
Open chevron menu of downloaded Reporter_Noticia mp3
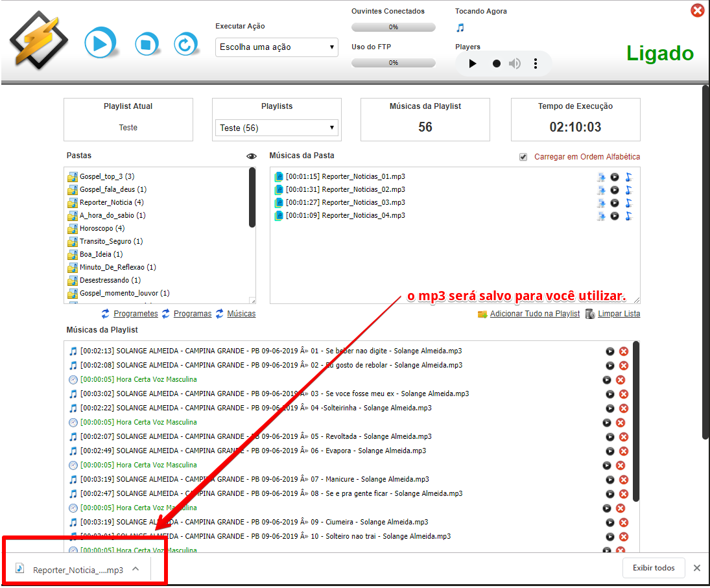point(136,569)
